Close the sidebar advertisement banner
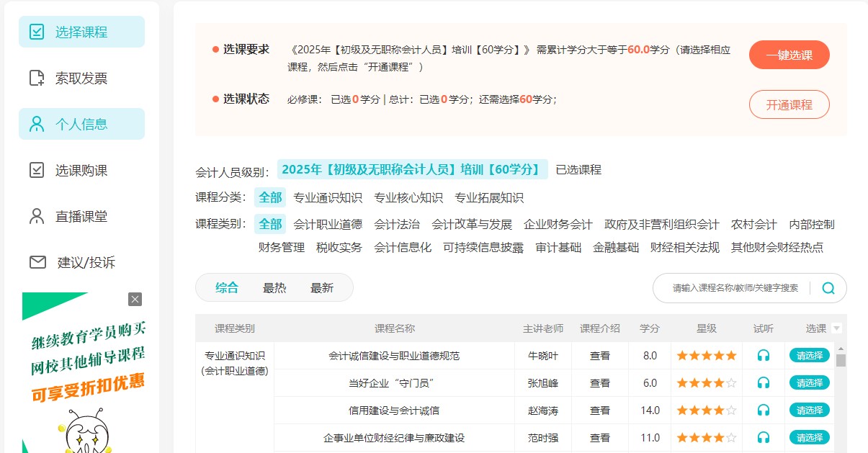Screen dimensions: 868x453 click(135, 300)
